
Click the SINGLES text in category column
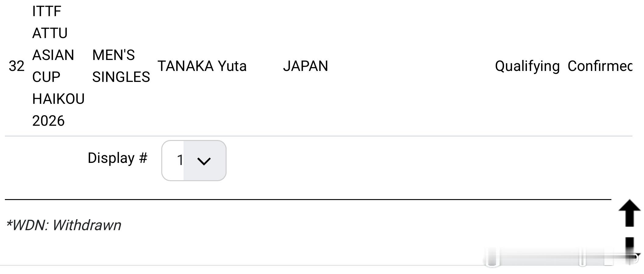[x=121, y=77]
